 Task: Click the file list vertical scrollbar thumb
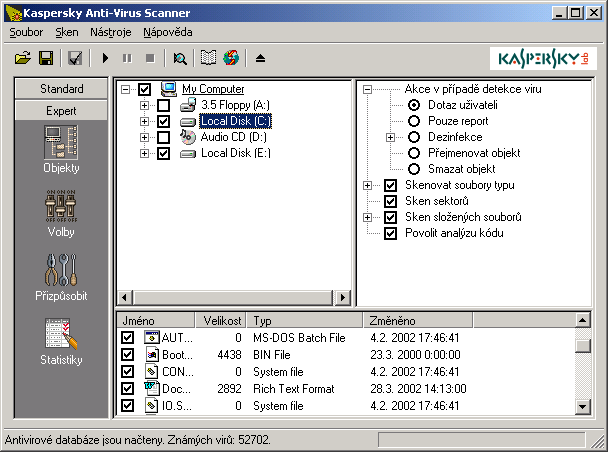(582, 346)
